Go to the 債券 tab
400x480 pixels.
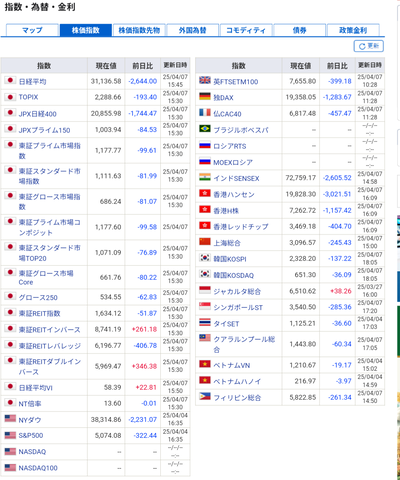(x=299, y=30)
